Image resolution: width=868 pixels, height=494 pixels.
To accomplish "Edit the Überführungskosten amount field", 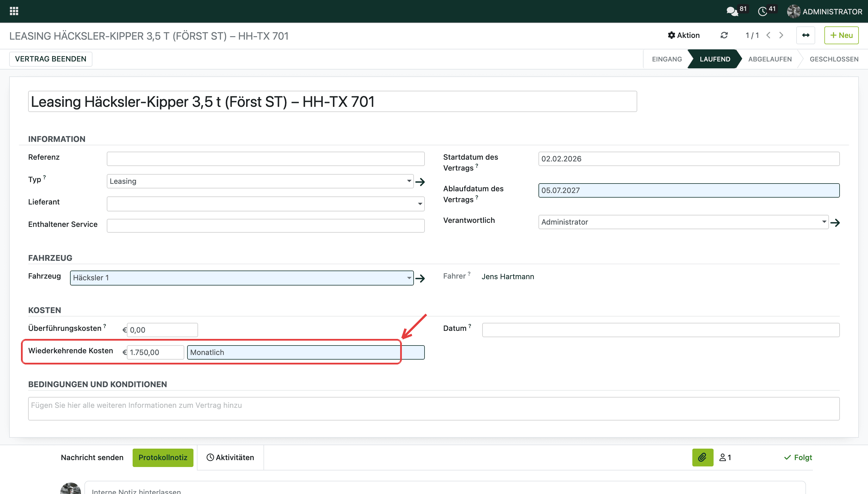I will click(162, 330).
